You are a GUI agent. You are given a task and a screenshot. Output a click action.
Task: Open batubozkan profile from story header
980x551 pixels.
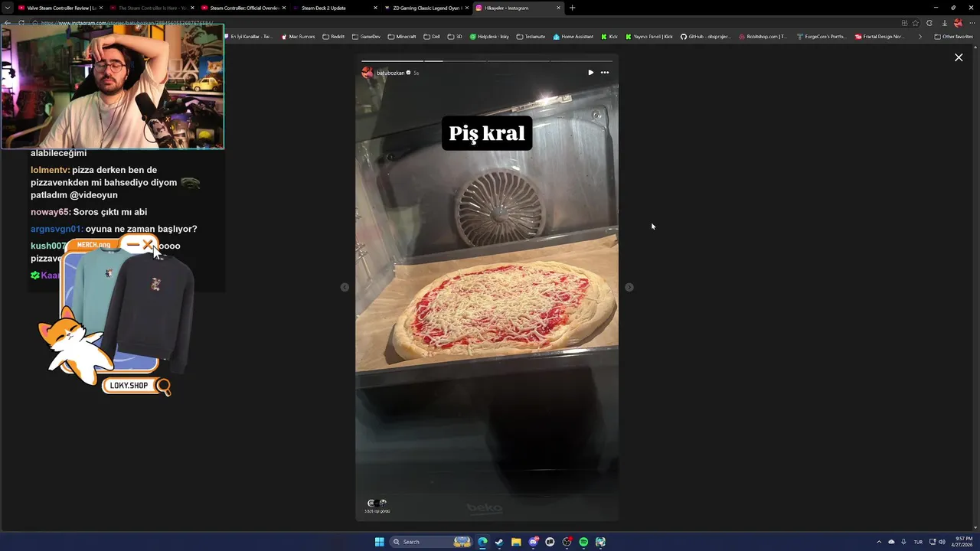[390, 73]
